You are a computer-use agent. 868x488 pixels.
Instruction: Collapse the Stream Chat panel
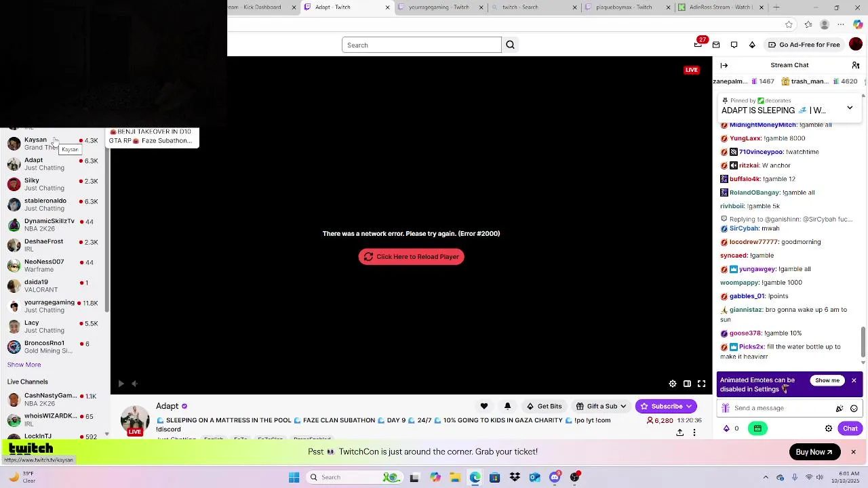tap(724, 65)
